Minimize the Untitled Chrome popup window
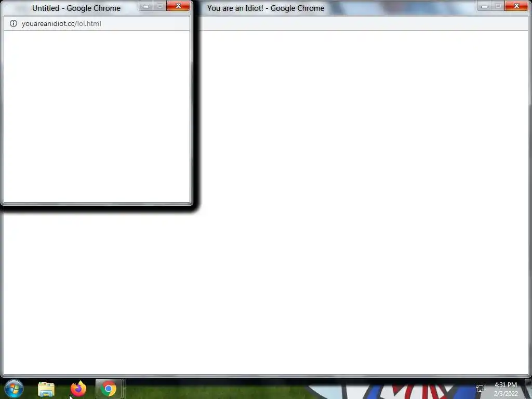 tap(146, 6)
